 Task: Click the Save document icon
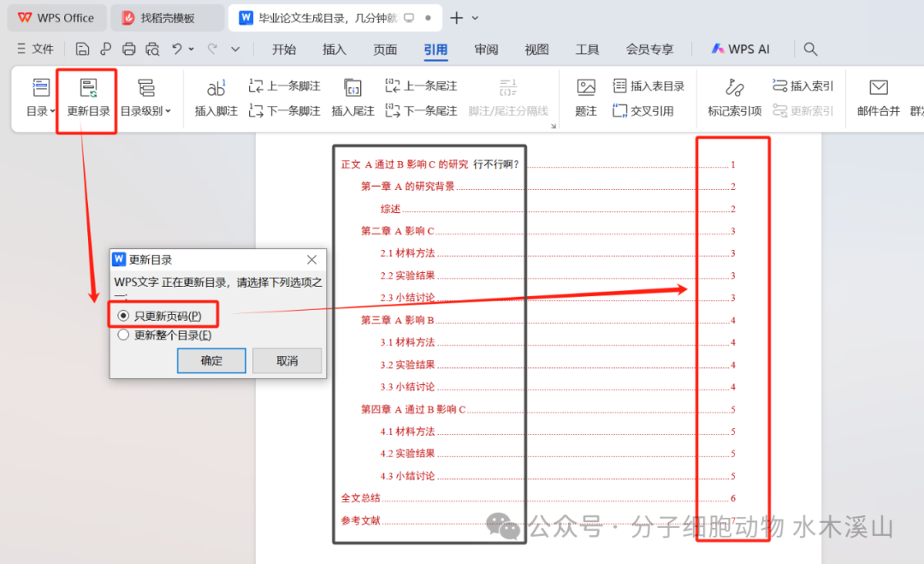click(82, 49)
